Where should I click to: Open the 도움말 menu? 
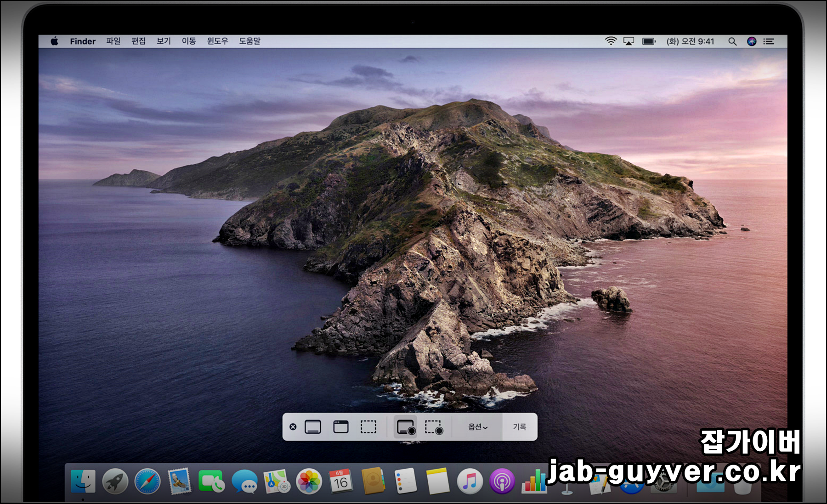tap(249, 41)
